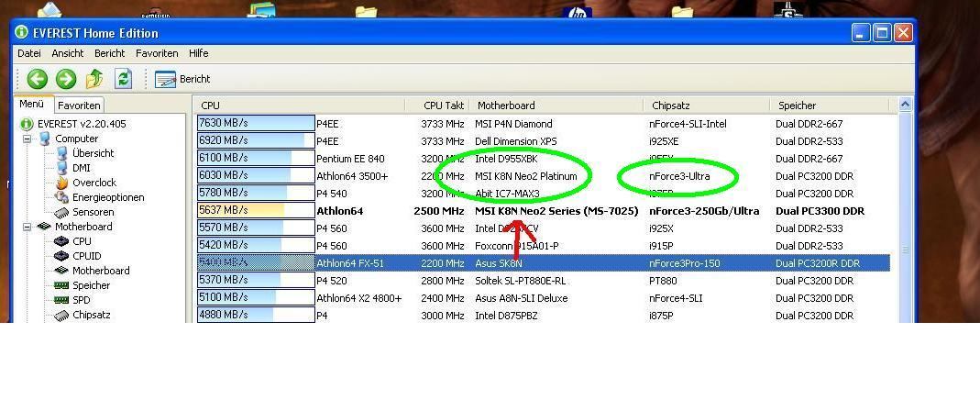
Task: Open the Chipsatz tree item
Action: [x=82, y=315]
